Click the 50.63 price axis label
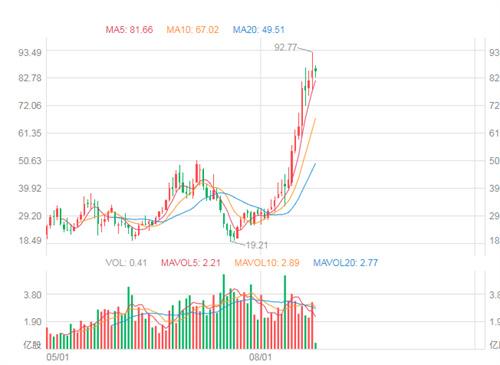The height and width of the screenshot is (365, 500). 30,161
